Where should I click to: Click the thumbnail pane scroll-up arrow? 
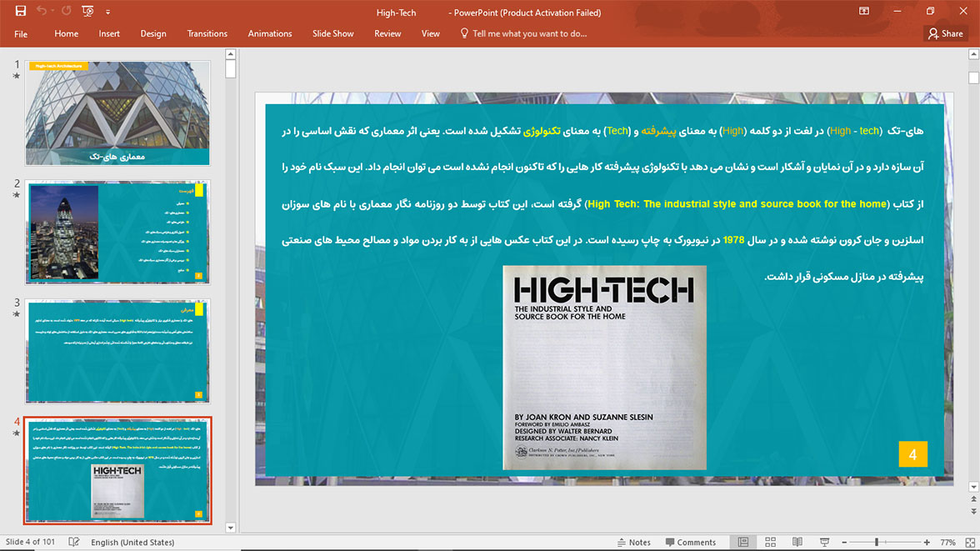tap(230, 54)
